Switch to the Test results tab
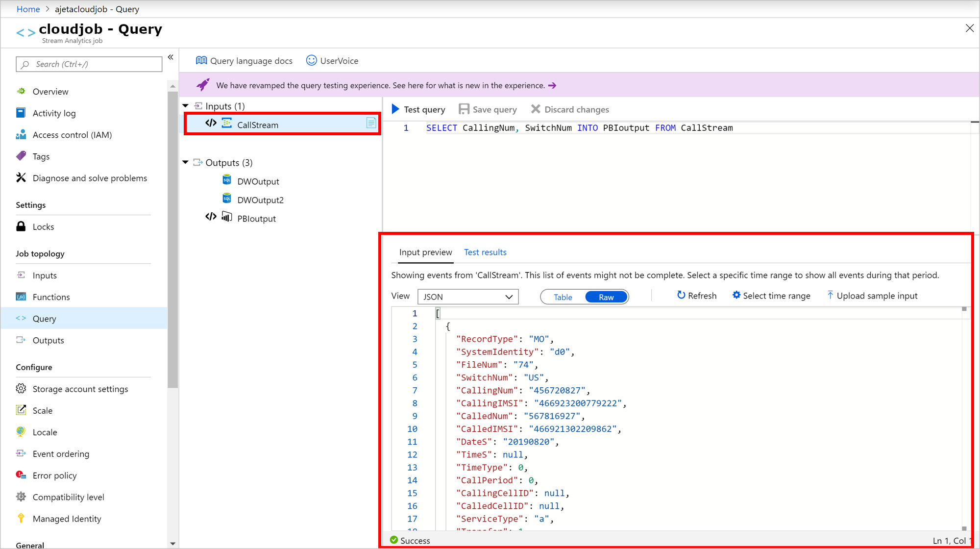The height and width of the screenshot is (549, 980). tap(485, 252)
